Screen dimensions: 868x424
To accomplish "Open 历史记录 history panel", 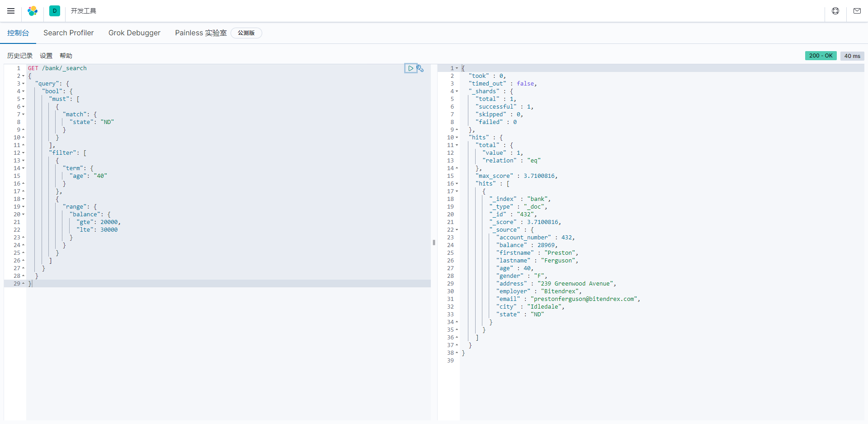I will 20,56.
